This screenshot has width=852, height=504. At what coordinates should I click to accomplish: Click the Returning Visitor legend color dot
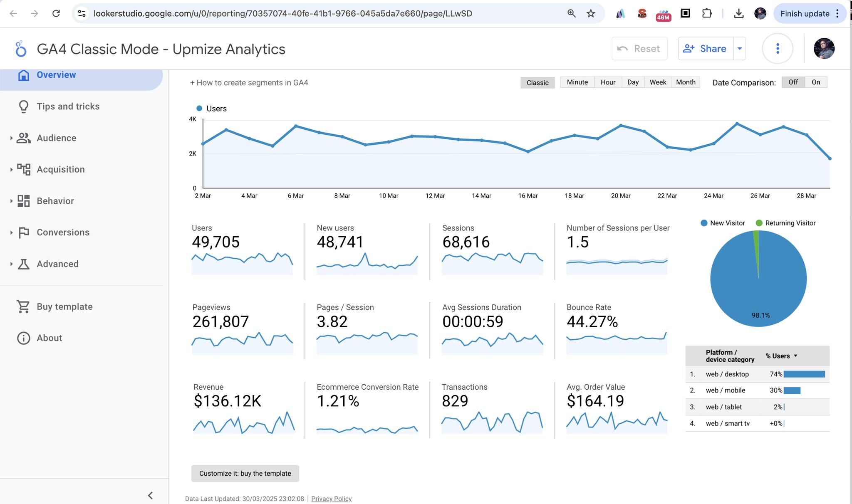(759, 223)
